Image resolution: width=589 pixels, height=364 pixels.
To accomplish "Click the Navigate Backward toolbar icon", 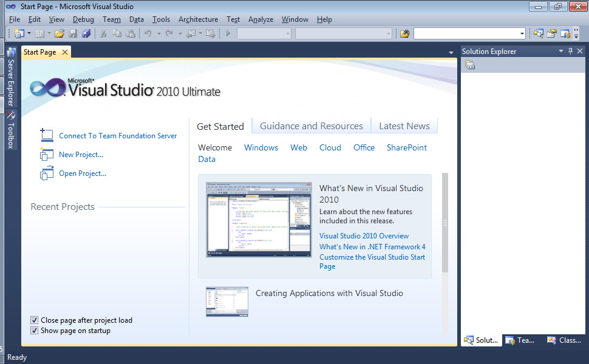I will point(191,33).
